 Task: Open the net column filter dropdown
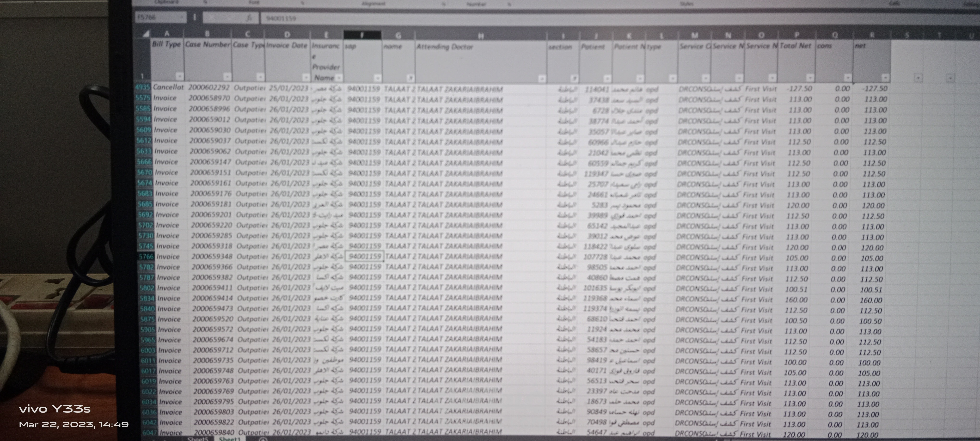tap(885, 78)
